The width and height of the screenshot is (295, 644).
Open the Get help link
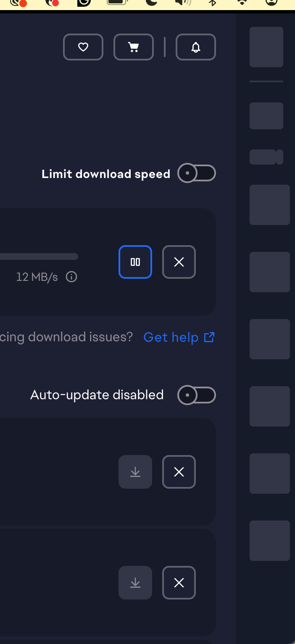point(179,337)
